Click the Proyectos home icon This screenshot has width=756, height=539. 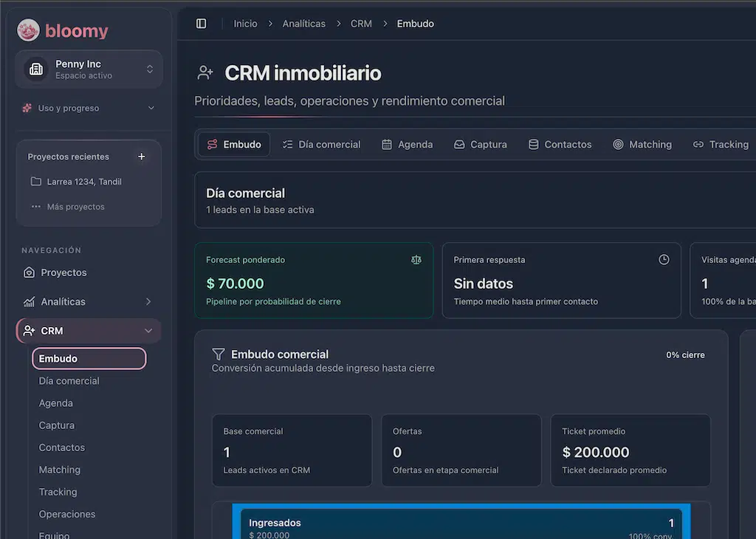[29, 272]
